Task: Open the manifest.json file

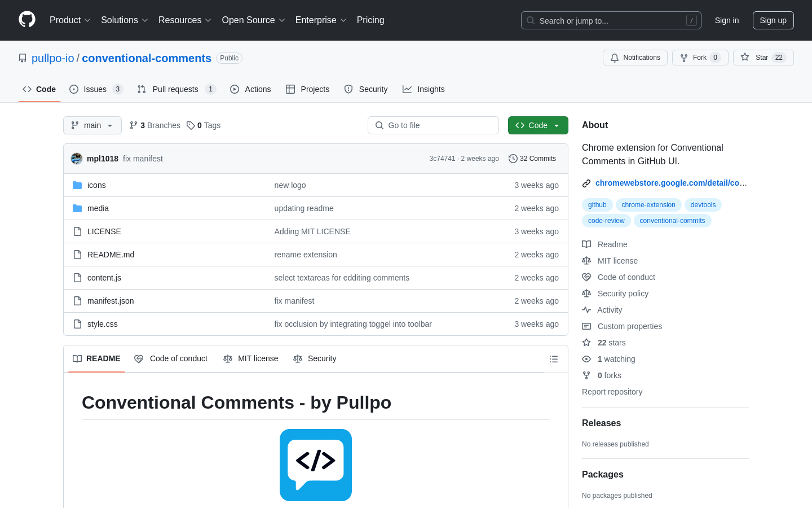Action: point(111,301)
